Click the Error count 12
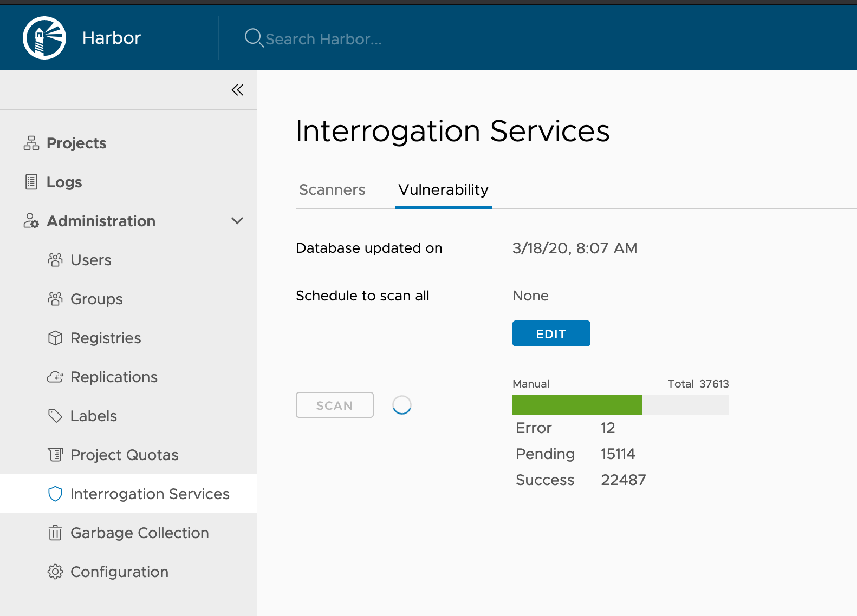This screenshot has width=857, height=616. click(x=608, y=428)
